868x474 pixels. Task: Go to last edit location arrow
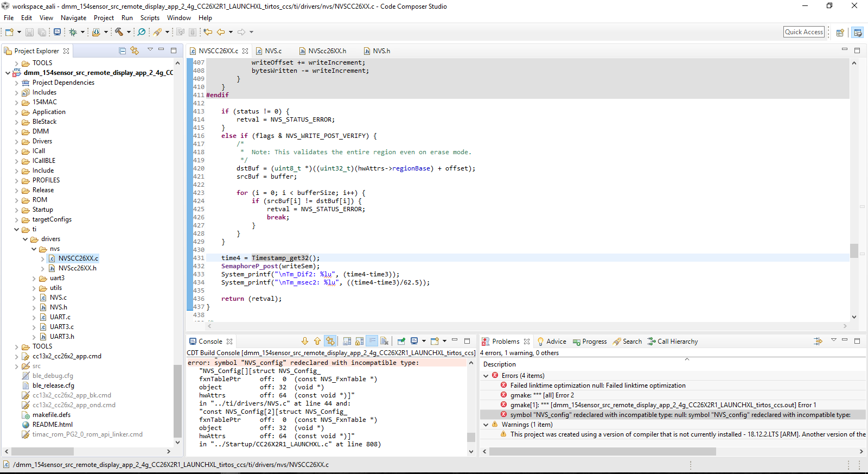tap(208, 32)
